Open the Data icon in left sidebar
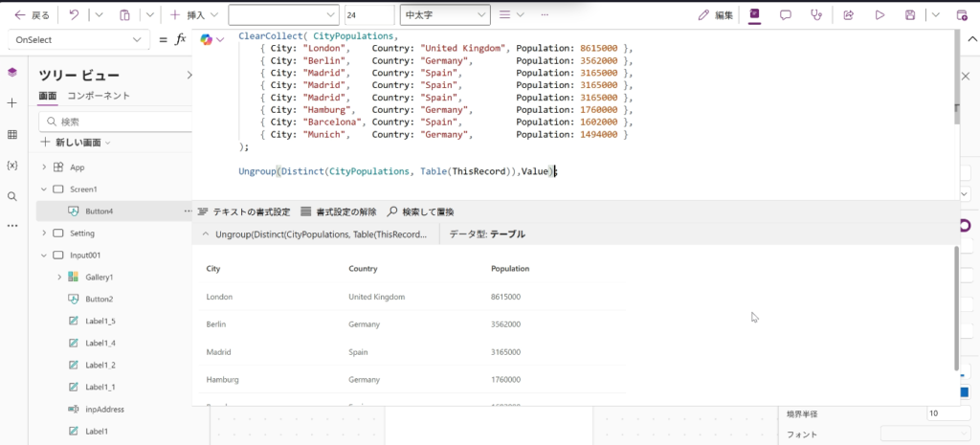This screenshot has height=445, width=980. (x=12, y=134)
